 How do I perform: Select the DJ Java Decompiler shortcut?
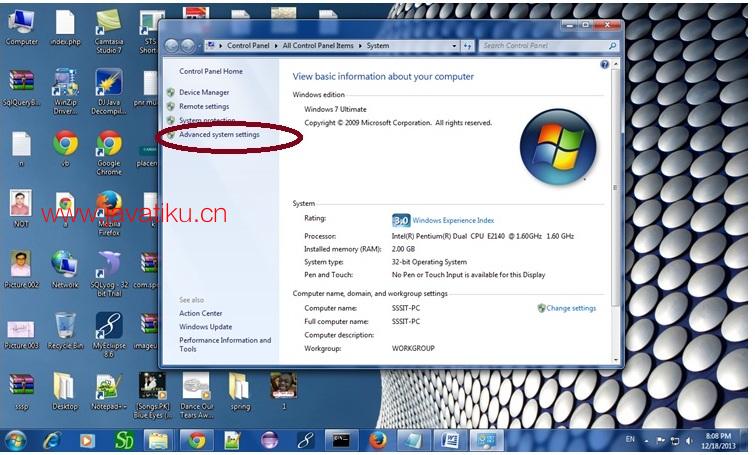coord(109,91)
